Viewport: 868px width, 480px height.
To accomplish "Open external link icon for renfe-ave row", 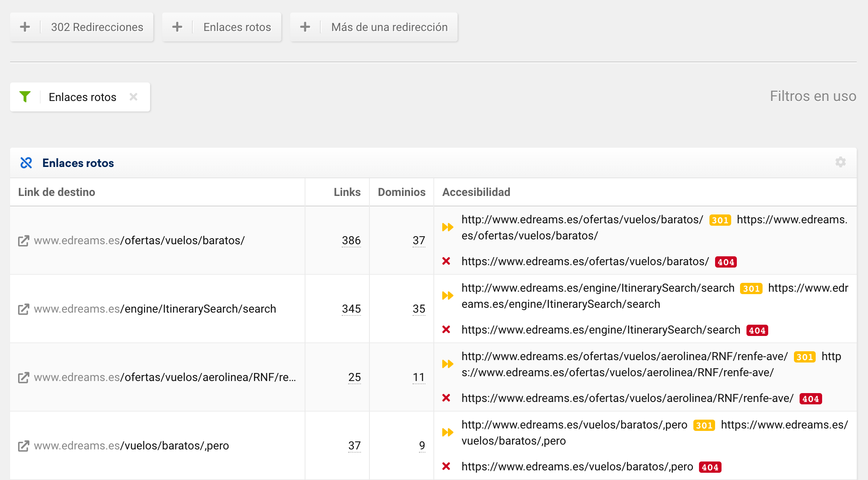I will [x=24, y=377].
